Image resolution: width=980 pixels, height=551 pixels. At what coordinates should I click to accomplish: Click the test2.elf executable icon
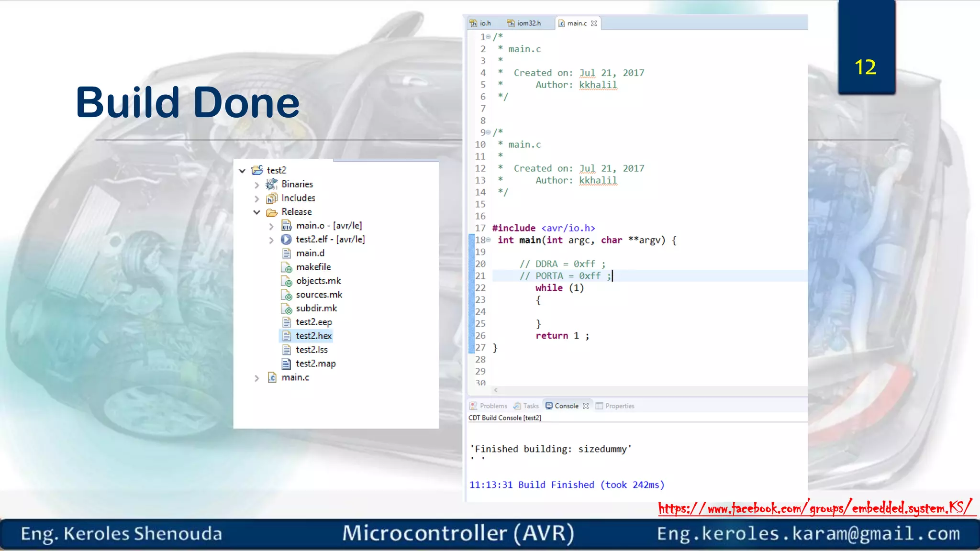click(286, 239)
